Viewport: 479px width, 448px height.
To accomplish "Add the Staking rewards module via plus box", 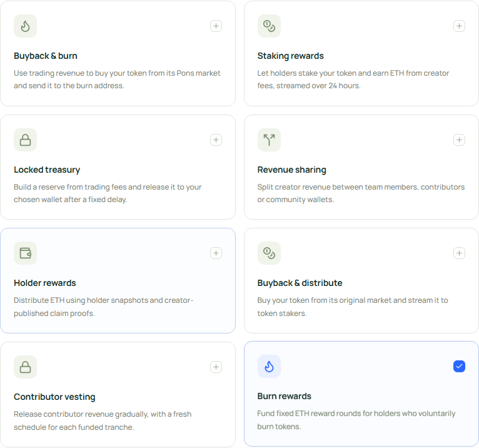I will point(459,26).
